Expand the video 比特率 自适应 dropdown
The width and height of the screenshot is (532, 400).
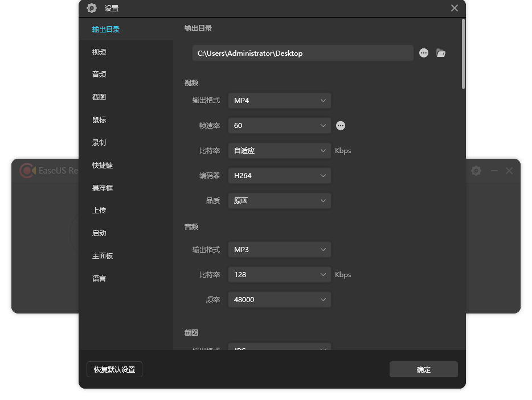coord(280,151)
